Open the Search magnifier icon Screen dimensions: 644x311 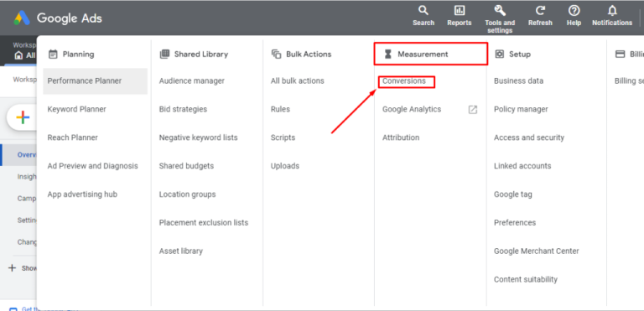coord(423,10)
